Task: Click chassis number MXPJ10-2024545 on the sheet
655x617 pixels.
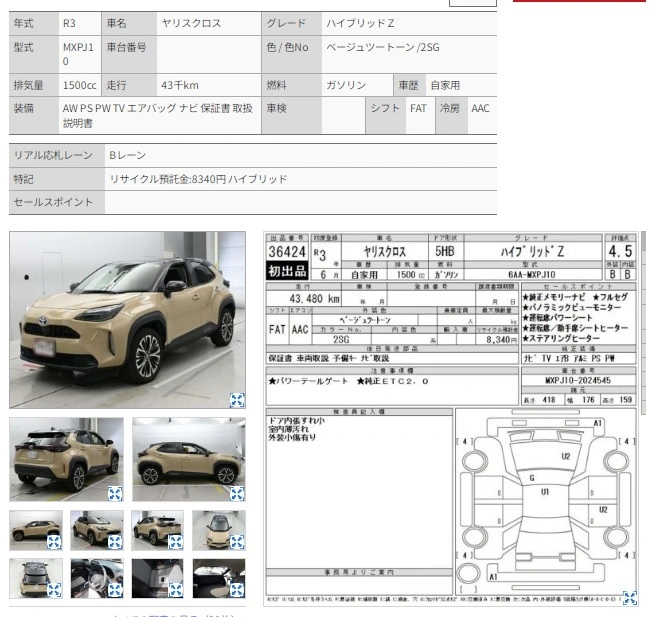Action: tap(578, 381)
